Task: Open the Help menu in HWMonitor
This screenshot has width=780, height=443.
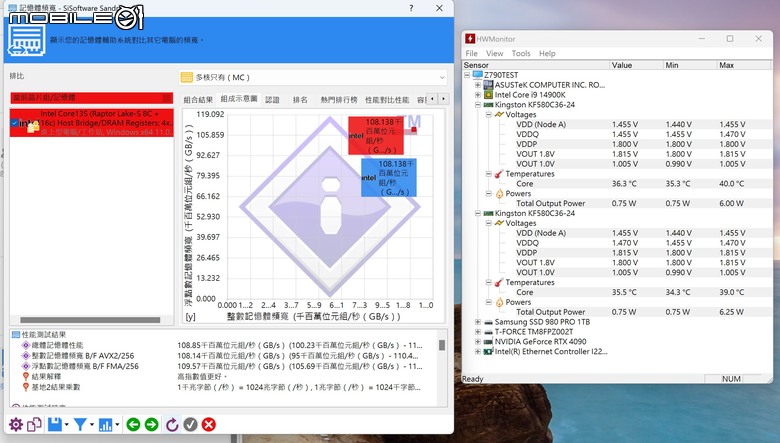Action: pos(547,53)
